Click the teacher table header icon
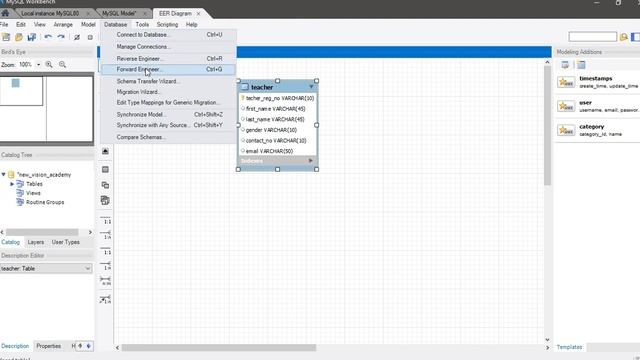640x360 pixels. 245,87
